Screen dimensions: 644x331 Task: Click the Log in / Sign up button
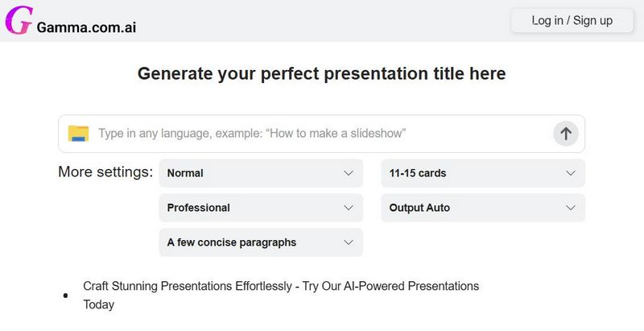point(572,20)
